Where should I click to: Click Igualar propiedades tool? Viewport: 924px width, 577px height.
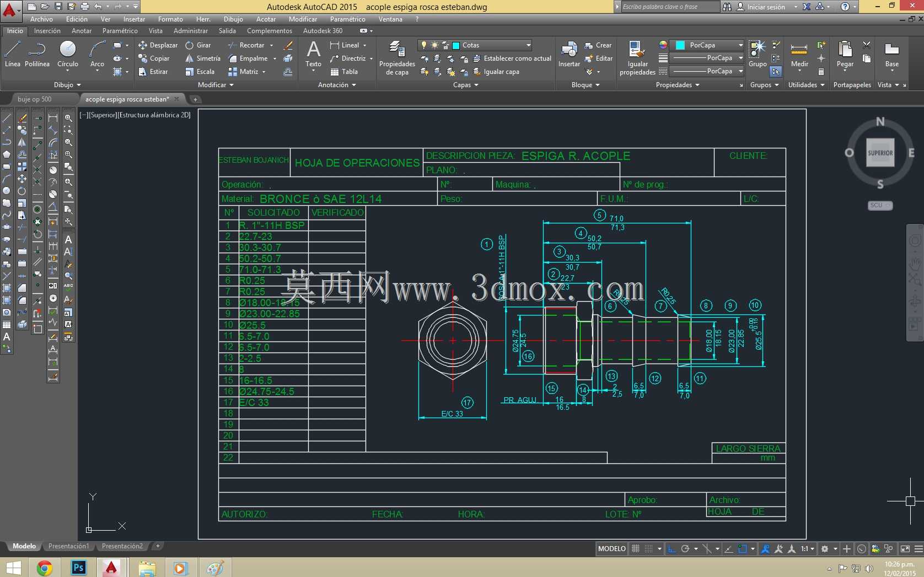637,57
